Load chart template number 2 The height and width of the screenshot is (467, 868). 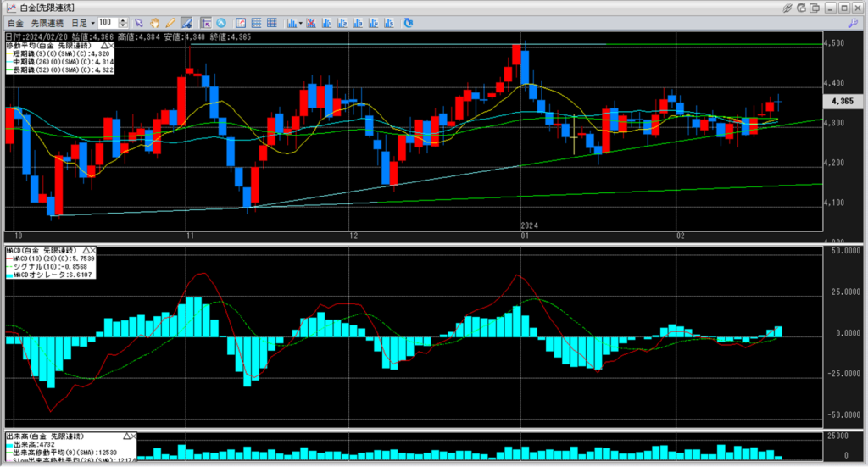point(342,23)
